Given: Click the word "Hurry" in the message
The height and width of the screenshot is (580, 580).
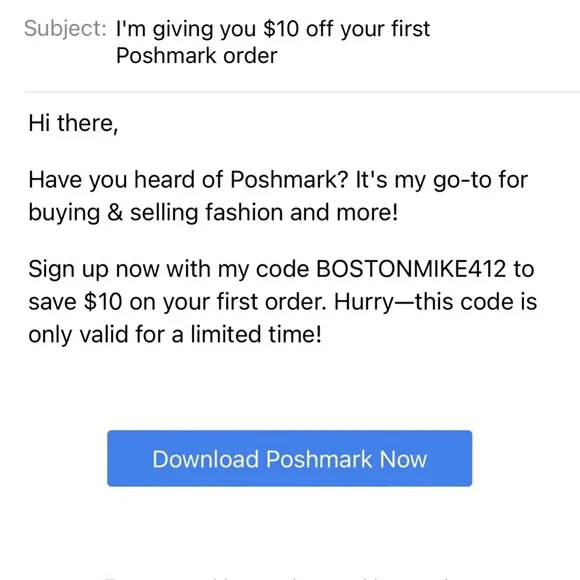Looking at the screenshot, I should (x=364, y=303).
